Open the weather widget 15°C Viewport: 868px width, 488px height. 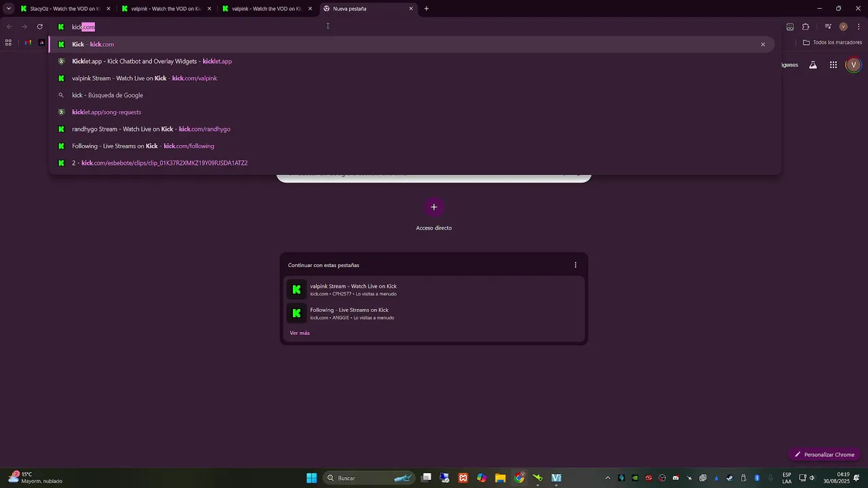(34, 478)
